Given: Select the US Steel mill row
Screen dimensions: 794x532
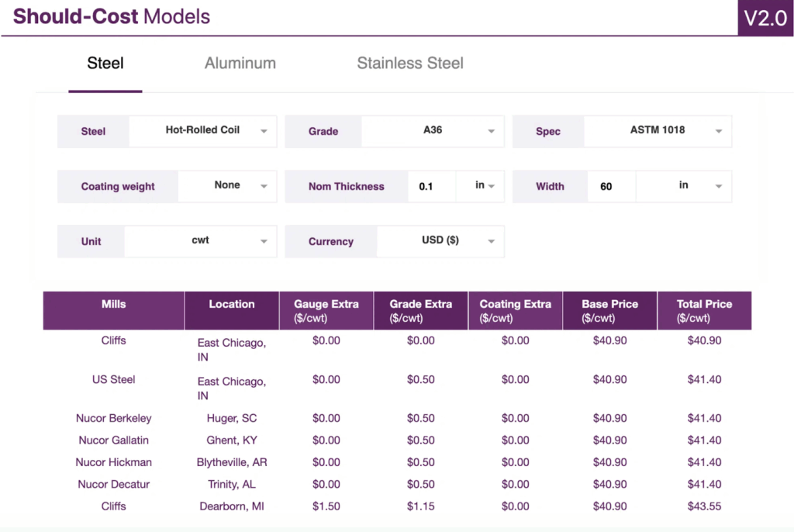Looking at the screenshot, I should pyautogui.click(x=114, y=379).
